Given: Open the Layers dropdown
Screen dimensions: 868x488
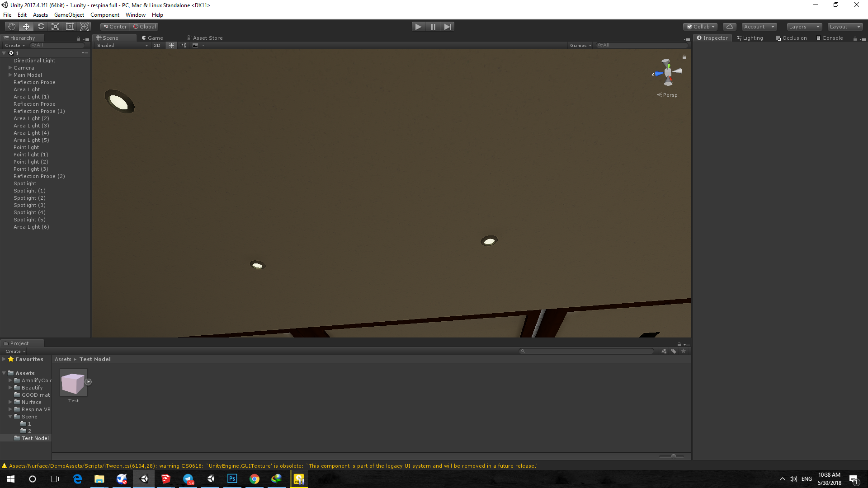Looking at the screenshot, I should 804,27.
